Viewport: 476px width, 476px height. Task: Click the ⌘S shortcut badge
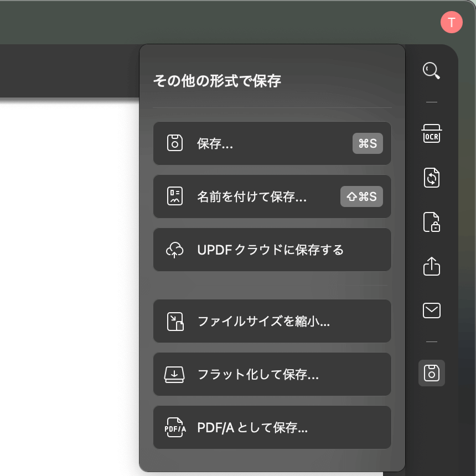point(368,143)
